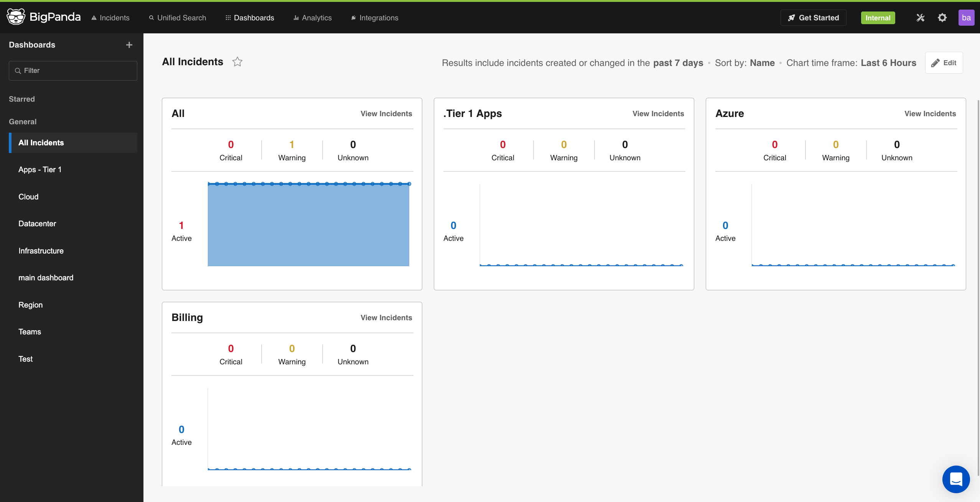Open Unified Search tab
Image resolution: width=980 pixels, height=502 pixels.
(178, 18)
